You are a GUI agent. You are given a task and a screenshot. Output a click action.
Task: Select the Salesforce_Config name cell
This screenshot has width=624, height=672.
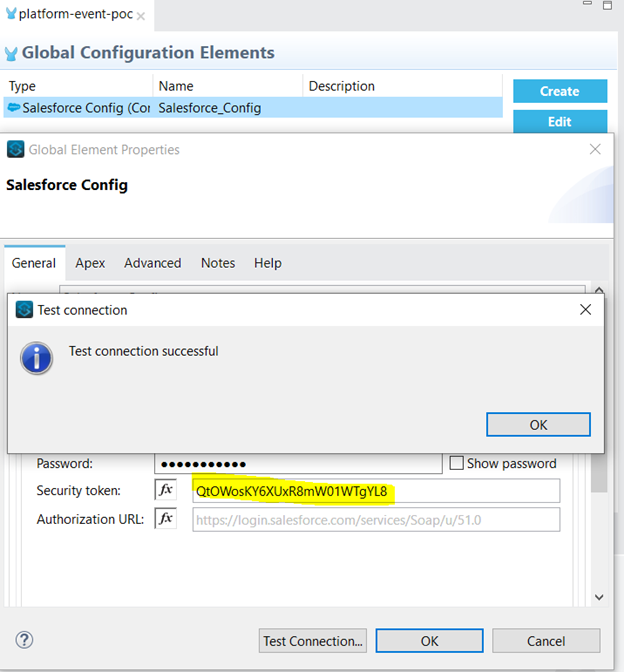(210, 108)
